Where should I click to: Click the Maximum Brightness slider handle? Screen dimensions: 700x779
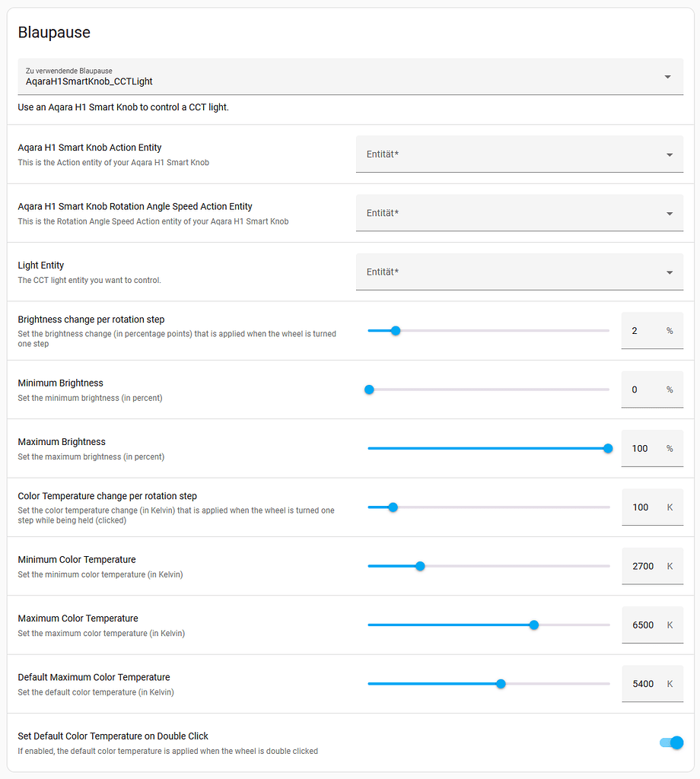pyautogui.click(x=608, y=448)
